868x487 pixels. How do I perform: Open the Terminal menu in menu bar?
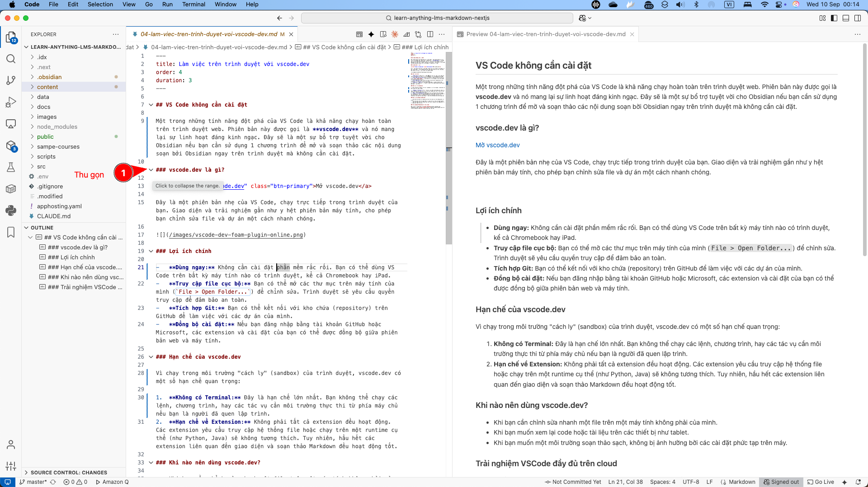193,5
